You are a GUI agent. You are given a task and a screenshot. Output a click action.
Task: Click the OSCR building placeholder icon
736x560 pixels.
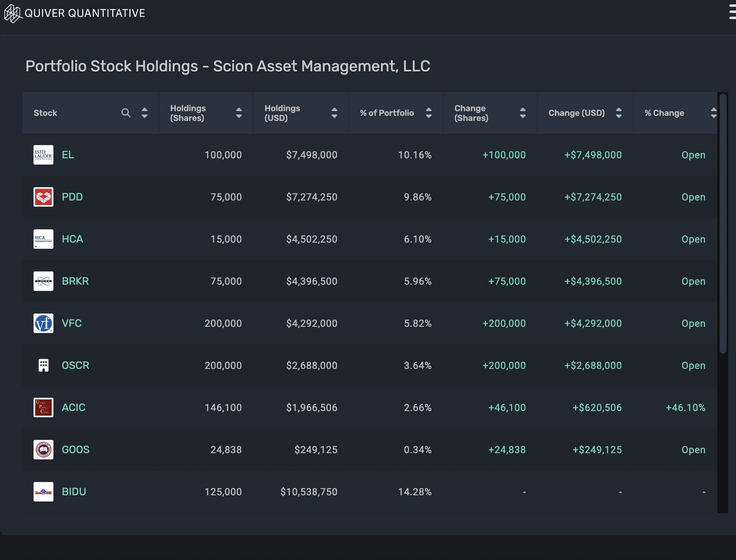pyautogui.click(x=43, y=366)
